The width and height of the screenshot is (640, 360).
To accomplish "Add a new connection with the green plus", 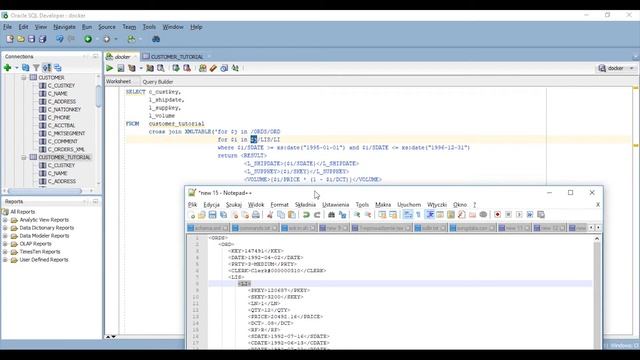I will 7,68.
